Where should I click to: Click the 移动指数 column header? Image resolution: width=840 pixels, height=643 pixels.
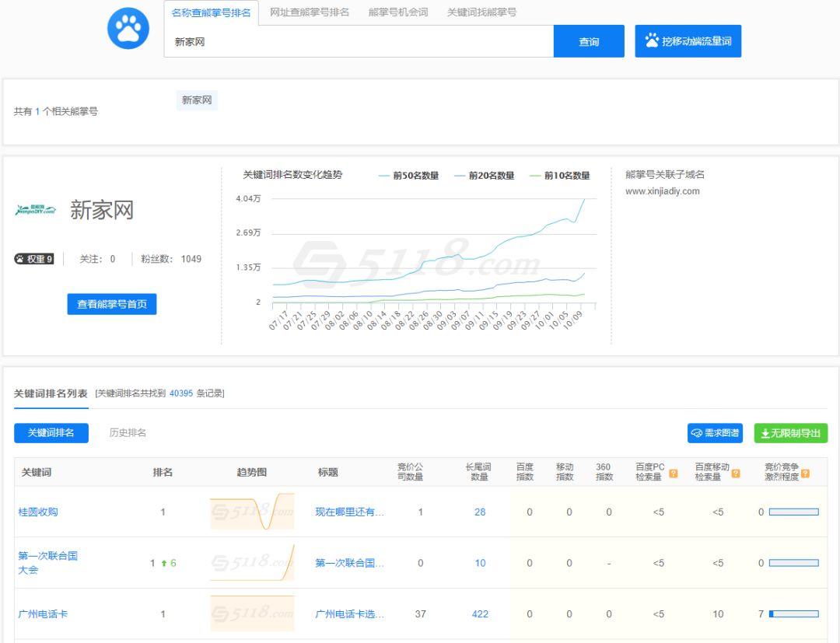(x=565, y=472)
